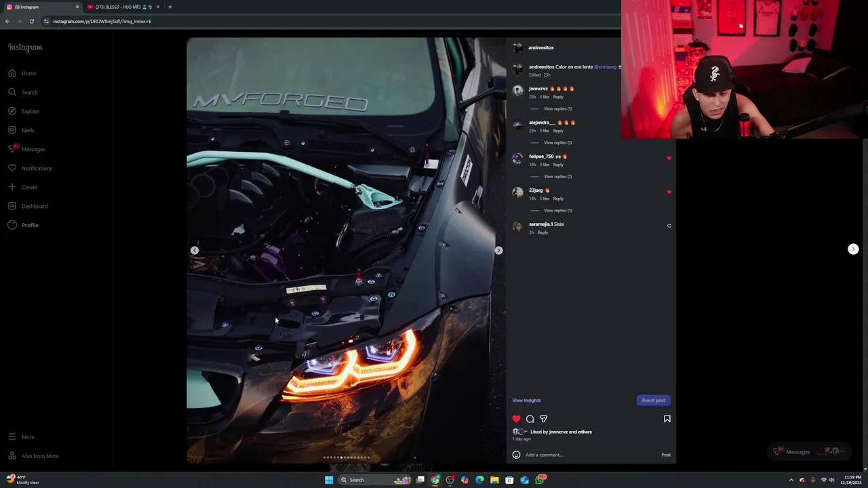Reply to saramejia.1 comment
Image resolution: width=868 pixels, height=488 pixels.
pos(542,232)
